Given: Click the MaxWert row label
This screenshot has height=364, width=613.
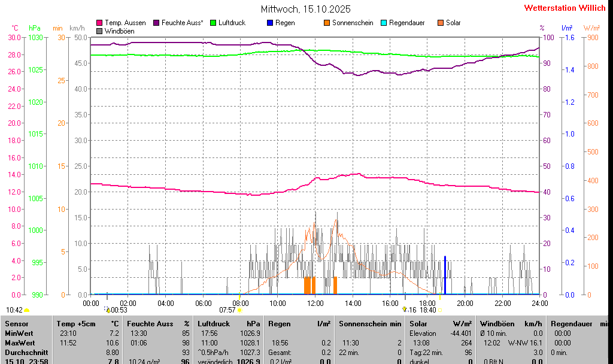Looking at the screenshot, I should [x=19, y=342].
